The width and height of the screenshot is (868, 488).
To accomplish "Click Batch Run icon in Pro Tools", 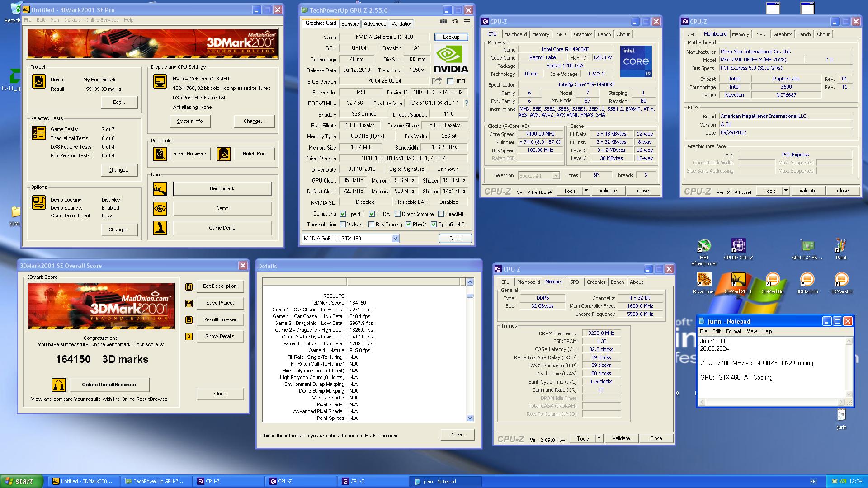I will [x=223, y=154].
